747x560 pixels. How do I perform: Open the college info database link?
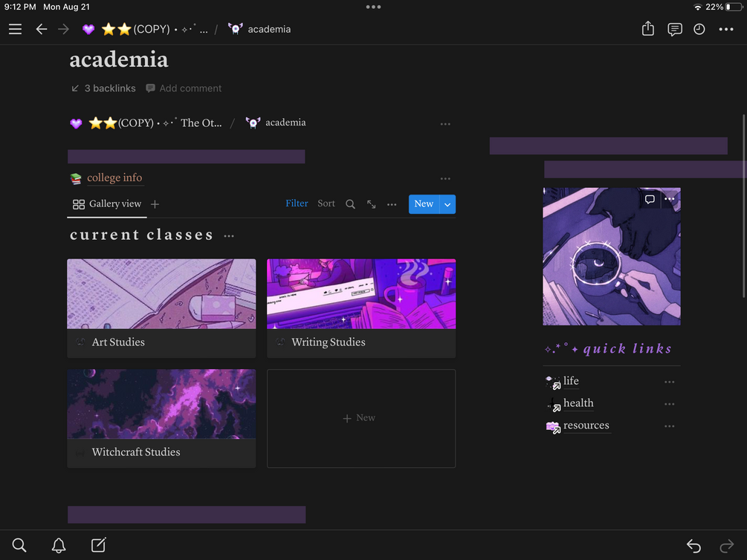(x=114, y=178)
